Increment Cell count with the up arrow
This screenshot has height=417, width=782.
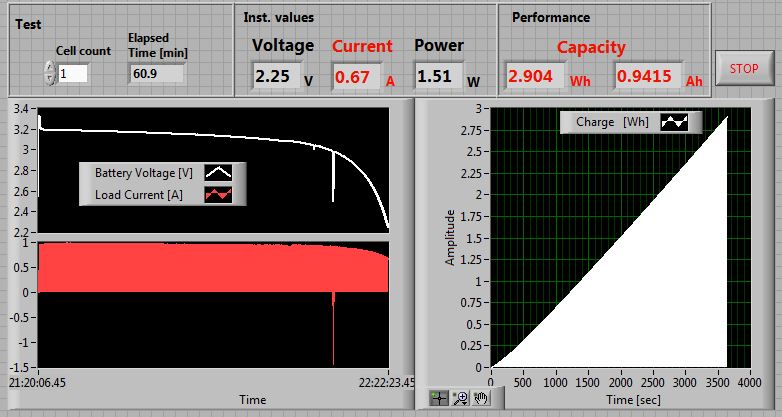[50, 68]
